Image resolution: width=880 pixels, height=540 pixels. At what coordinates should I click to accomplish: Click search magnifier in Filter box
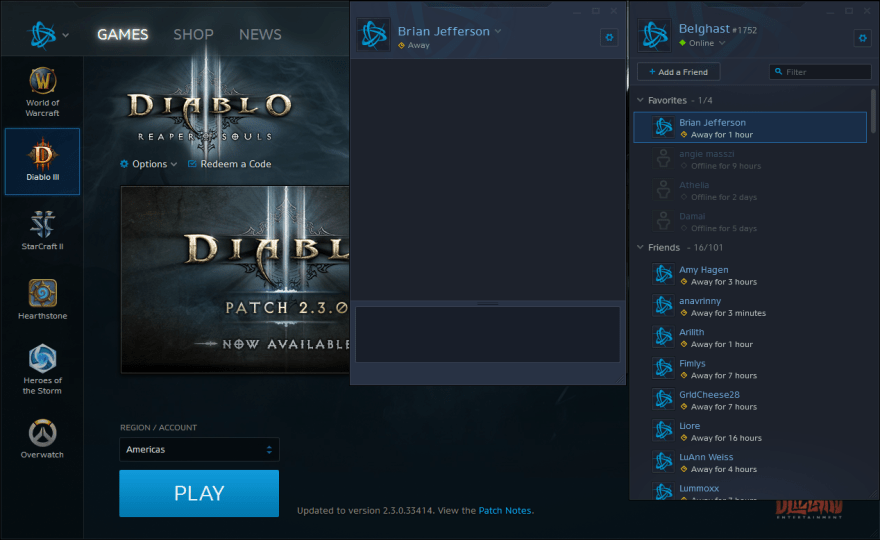[778, 72]
